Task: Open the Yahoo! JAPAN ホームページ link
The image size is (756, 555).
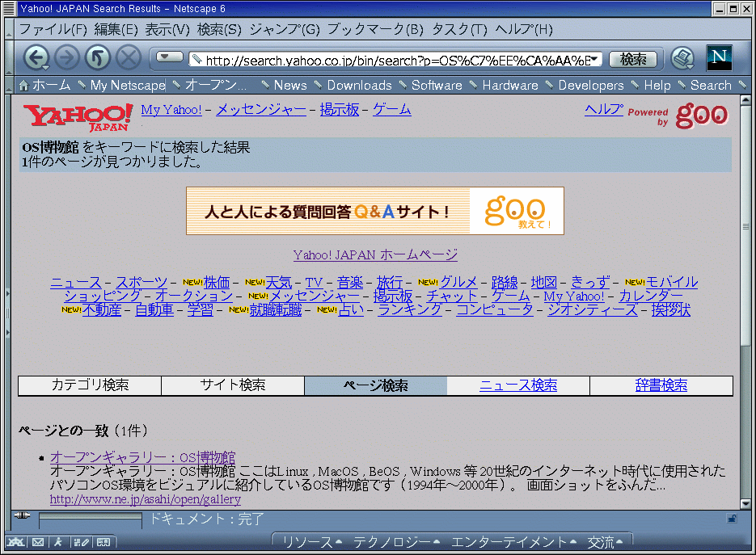Action: point(375,254)
